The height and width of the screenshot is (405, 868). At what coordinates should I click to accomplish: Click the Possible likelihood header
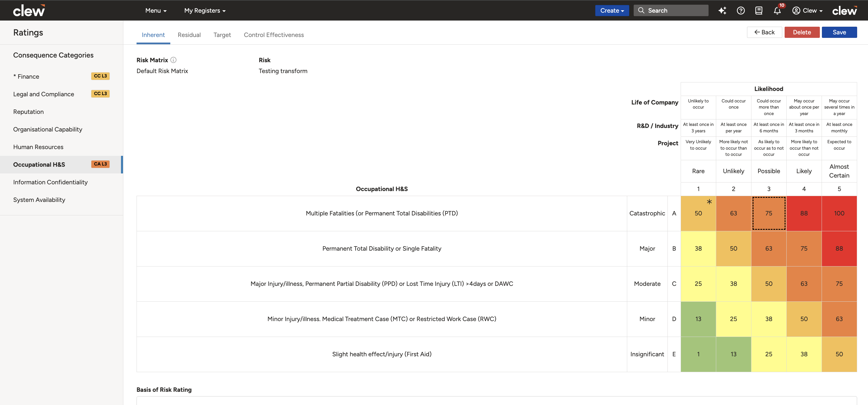[768, 171]
